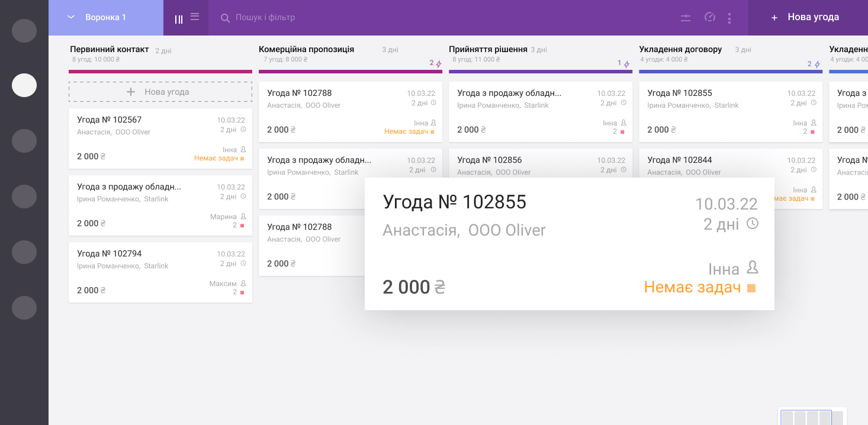Click 2 000 ₴ amount on enlarged card
The height and width of the screenshot is (425, 868).
pyautogui.click(x=414, y=288)
